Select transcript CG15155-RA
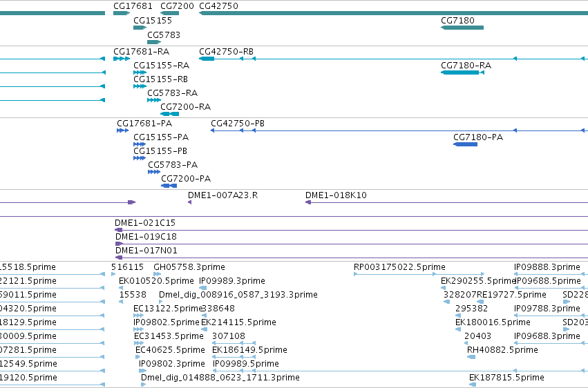The height and width of the screenshot is (388, 588). 140,72
